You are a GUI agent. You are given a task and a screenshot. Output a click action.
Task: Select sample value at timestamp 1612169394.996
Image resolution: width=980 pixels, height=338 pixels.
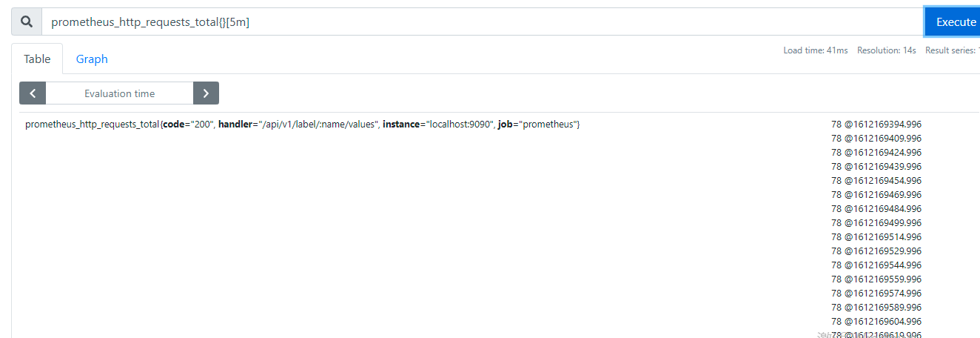pyautogui.click(x=876, y=125)
